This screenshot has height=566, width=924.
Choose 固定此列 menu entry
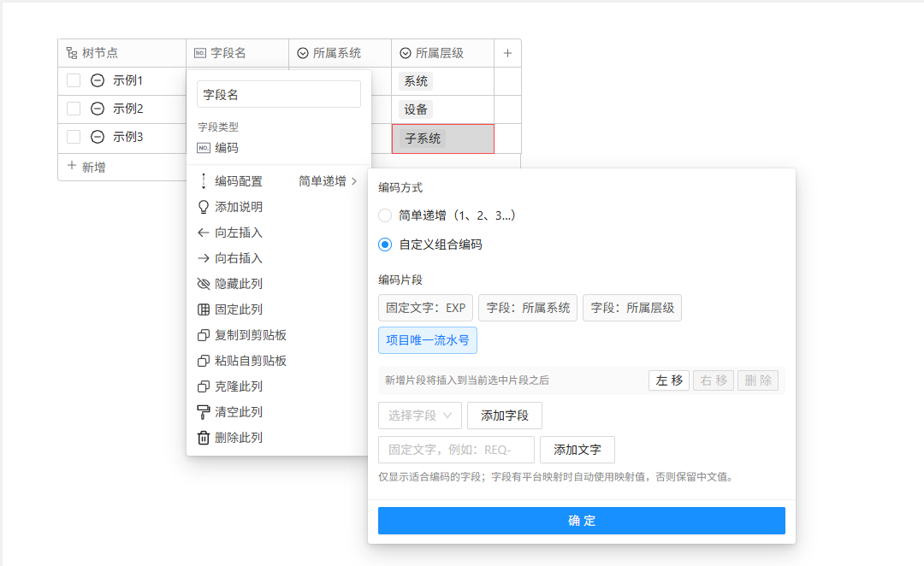[279, 310]
